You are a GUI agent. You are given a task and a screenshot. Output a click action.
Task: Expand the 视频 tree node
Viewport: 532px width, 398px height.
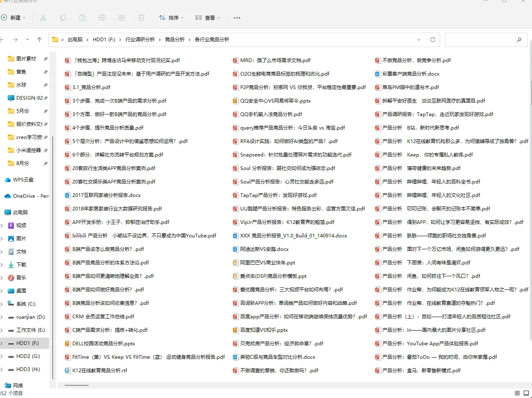tap(2, 226)
